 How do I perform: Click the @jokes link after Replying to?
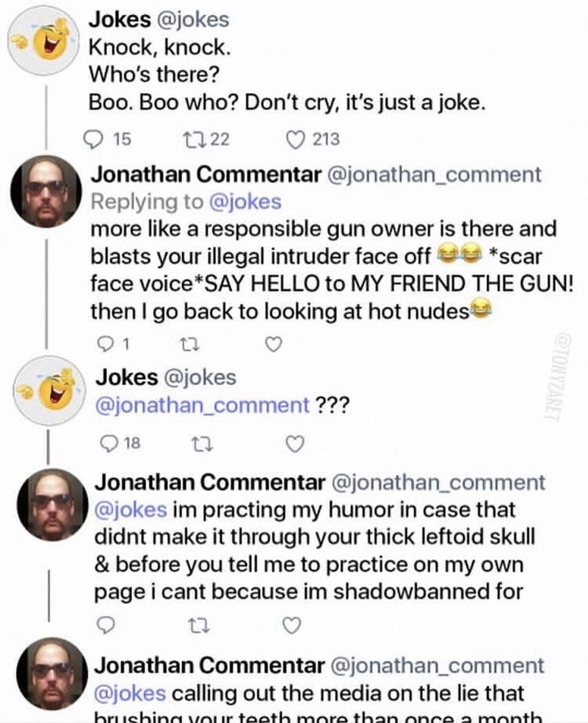click(x=245, y=201)
